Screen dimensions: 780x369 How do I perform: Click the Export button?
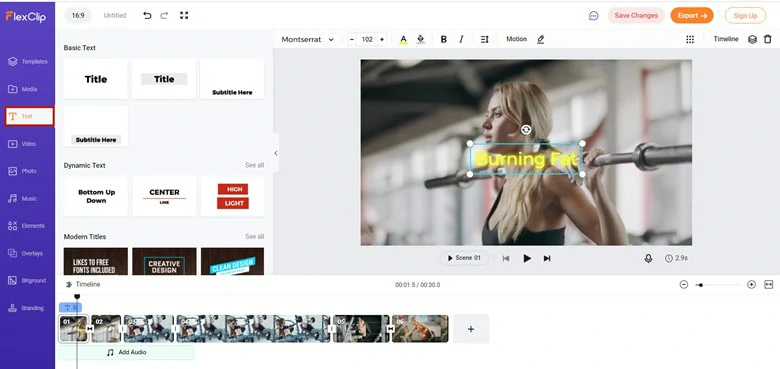tap(692, 15)
